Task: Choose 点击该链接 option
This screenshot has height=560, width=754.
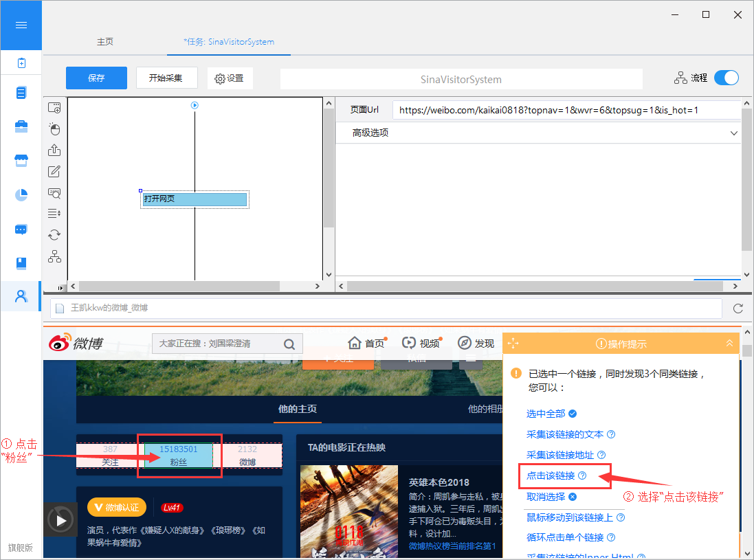Action: (551, 475)
